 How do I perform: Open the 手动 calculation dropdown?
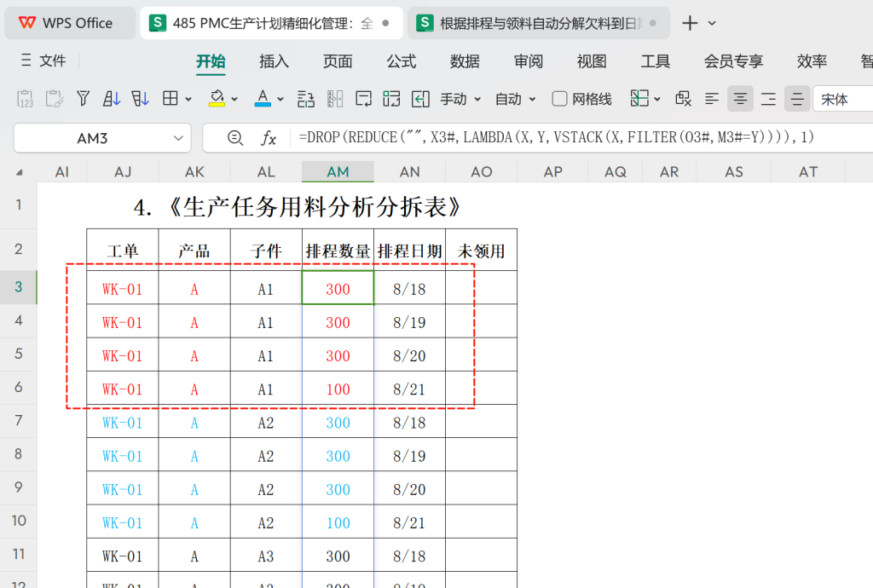[460, 100]
